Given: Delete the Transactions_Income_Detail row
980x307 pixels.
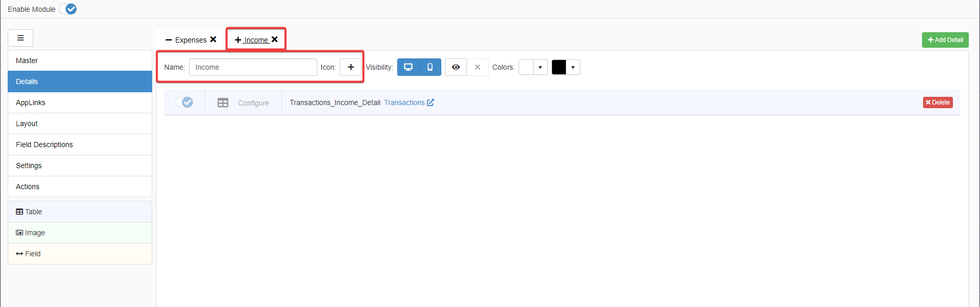Looking at the screenshot, I should tap(937, 103).
